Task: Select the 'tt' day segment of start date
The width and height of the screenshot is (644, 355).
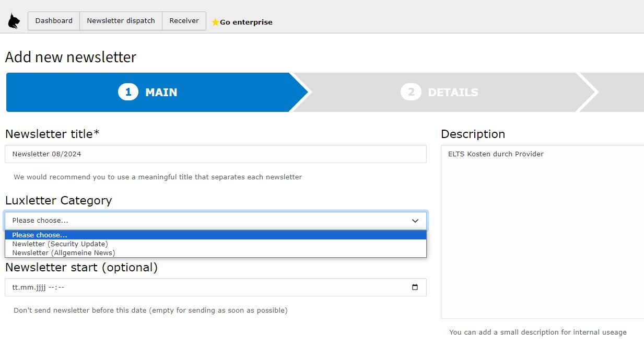Action: [x=15, y=288]
